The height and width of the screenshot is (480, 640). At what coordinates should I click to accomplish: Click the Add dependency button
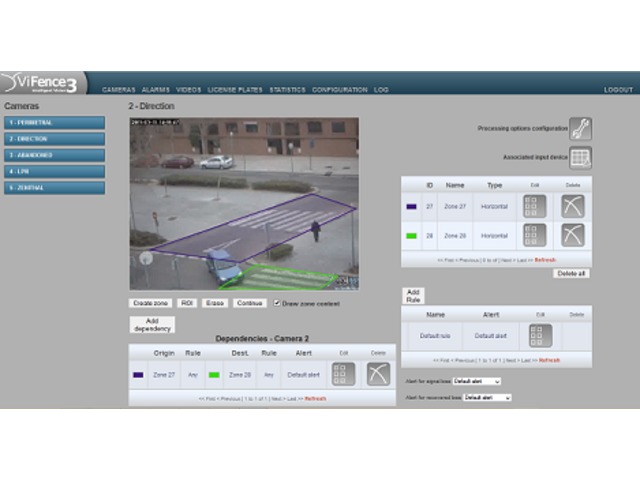(152, 324)
